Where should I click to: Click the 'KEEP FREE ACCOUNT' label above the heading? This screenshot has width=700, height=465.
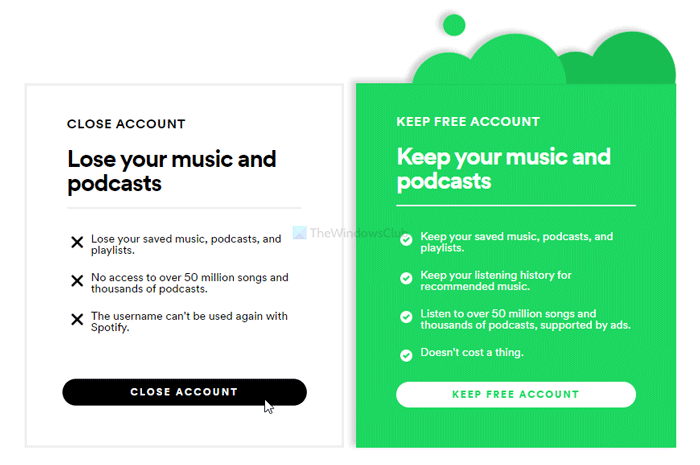coord(468,122)
